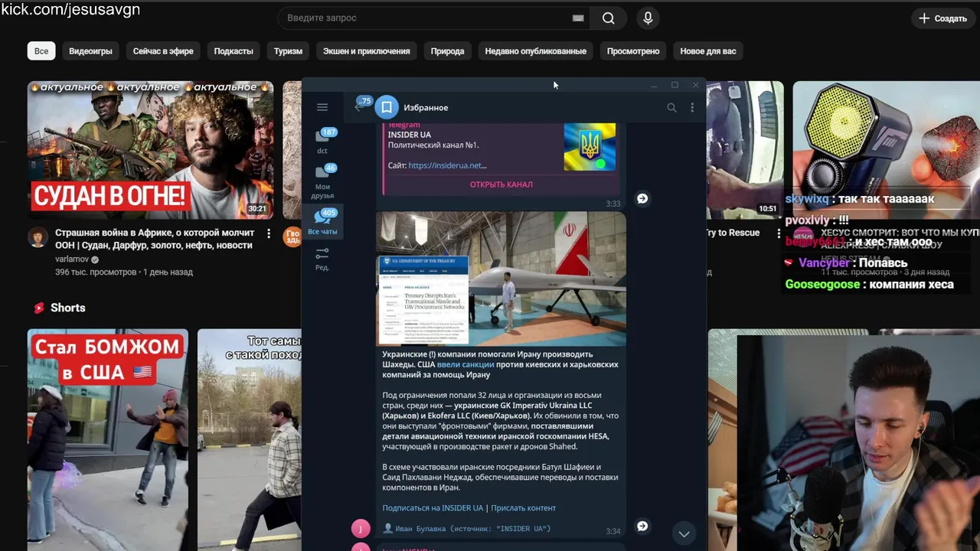Select the Новое для вас chip

[708, 51]
